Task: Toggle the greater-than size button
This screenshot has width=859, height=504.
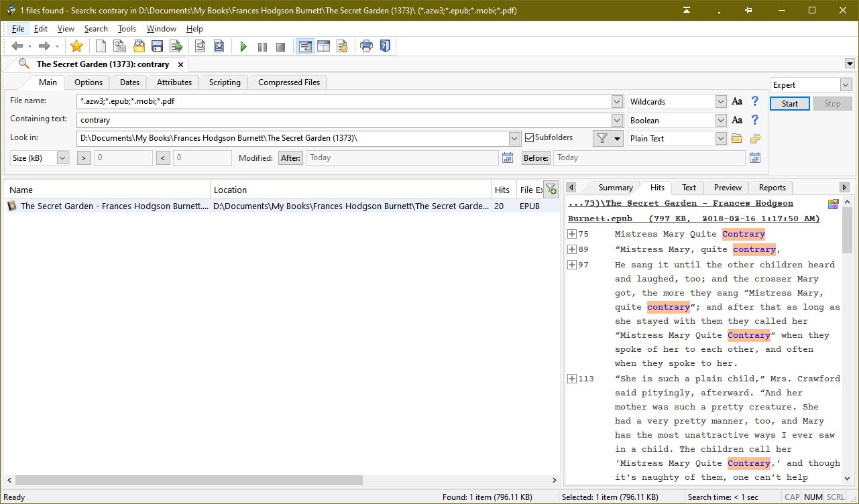Action: pyautogui.click(x=84, y=157)
